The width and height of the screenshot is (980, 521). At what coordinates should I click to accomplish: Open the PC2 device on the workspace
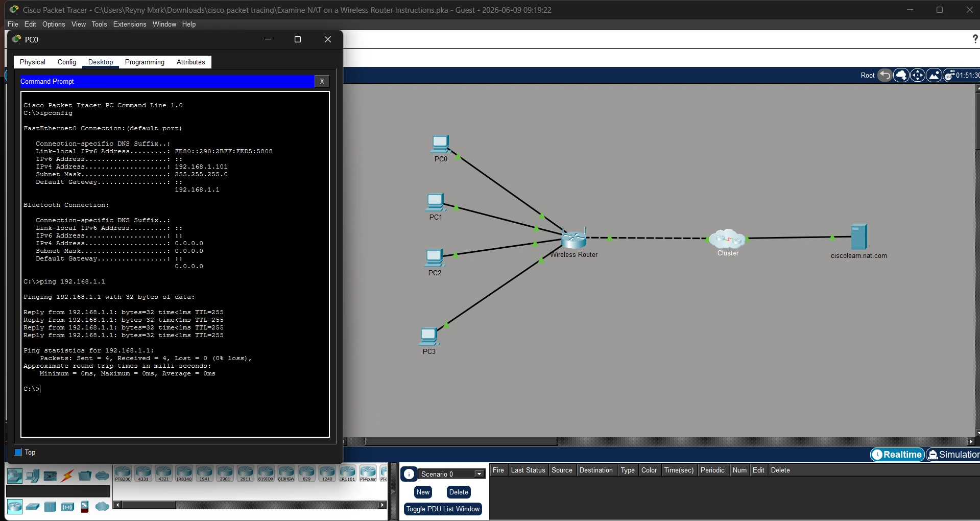coord(434,258)
